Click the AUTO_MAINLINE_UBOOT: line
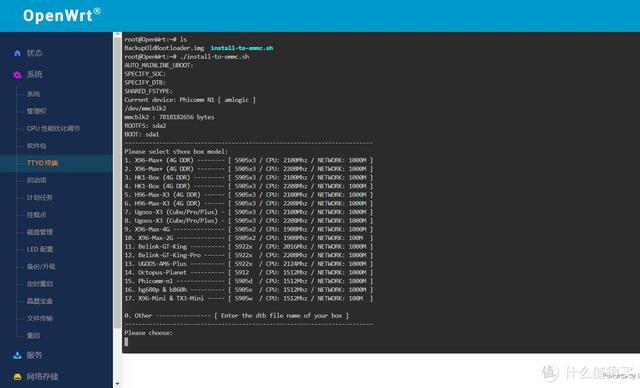The image size is (640, 388). [159, 65]
